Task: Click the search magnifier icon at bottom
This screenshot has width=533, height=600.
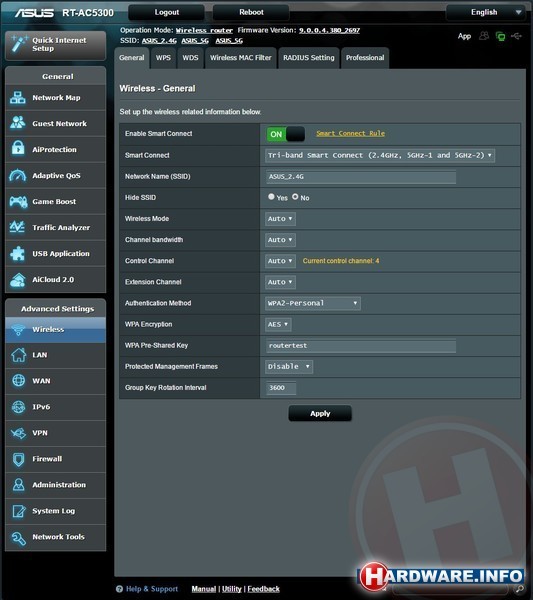Action: tap(520, 589)
